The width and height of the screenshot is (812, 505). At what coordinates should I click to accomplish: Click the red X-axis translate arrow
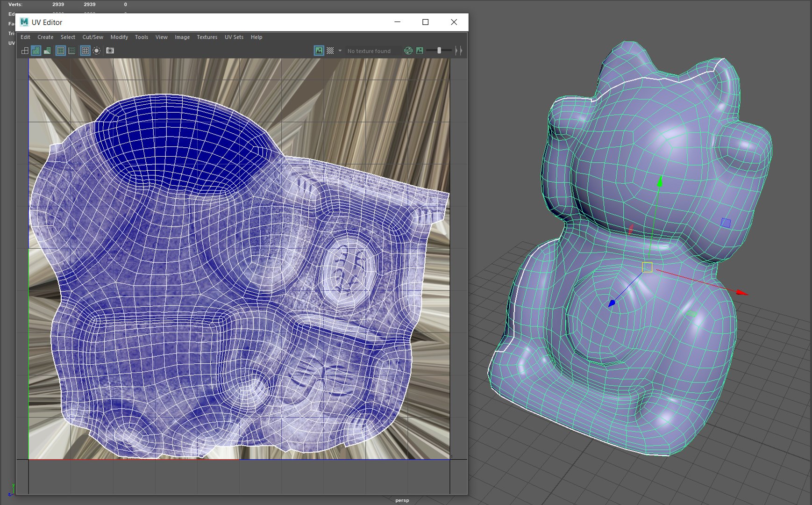pyautogui.click(x=742, y=293)
